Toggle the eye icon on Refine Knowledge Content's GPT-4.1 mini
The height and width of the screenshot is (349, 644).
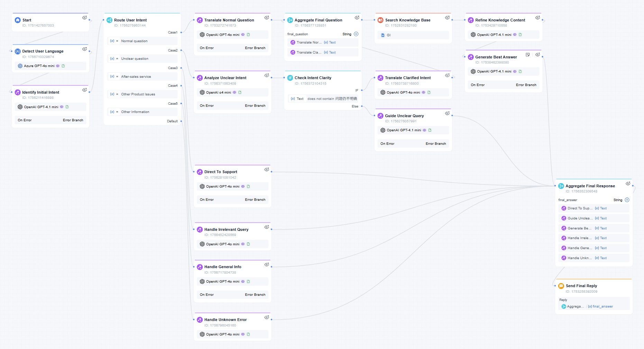point(515,35)
